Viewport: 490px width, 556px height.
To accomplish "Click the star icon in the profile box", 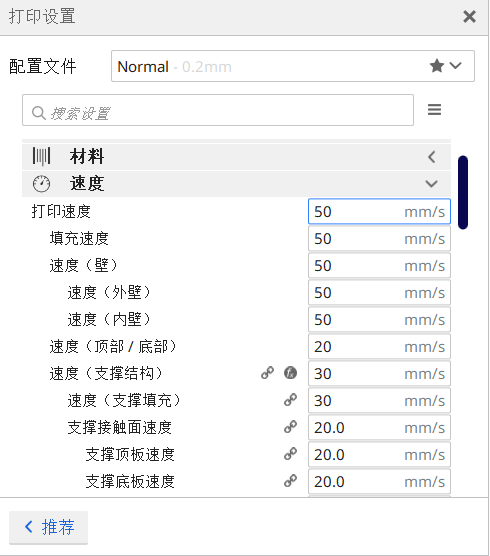I will (436, 66).
